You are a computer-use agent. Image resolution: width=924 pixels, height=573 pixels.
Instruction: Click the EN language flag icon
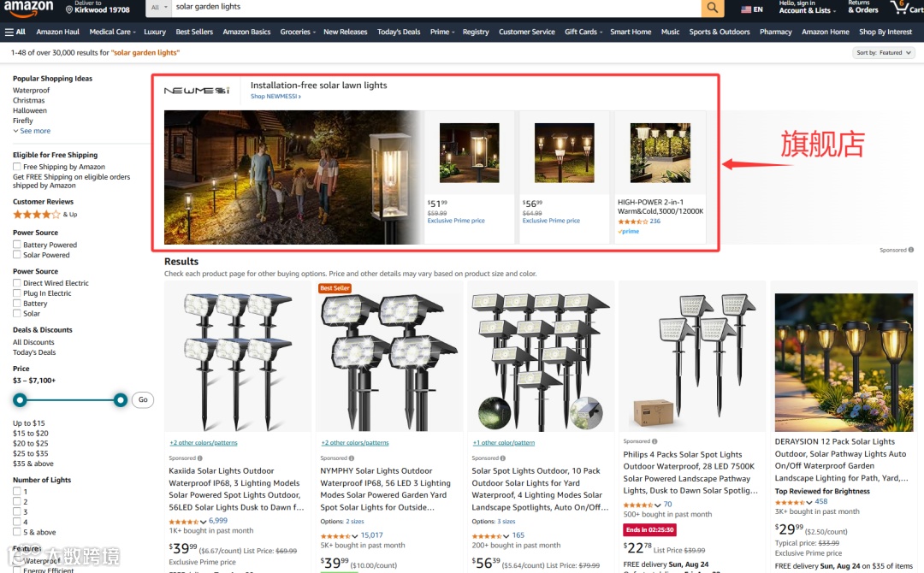[x=746, y=9]
